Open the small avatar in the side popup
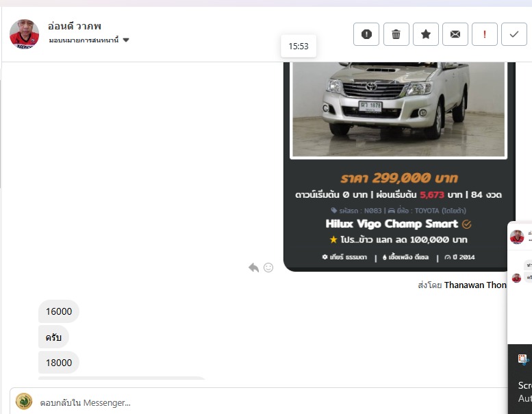The image size is (532, 414). (x=517, y=237)
